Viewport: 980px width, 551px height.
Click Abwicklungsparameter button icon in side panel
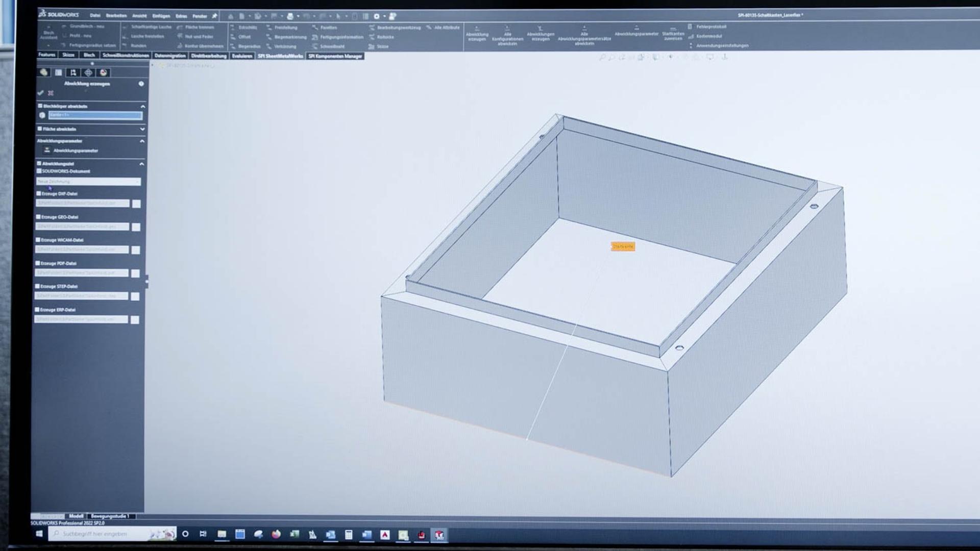(x=47, y=150)
